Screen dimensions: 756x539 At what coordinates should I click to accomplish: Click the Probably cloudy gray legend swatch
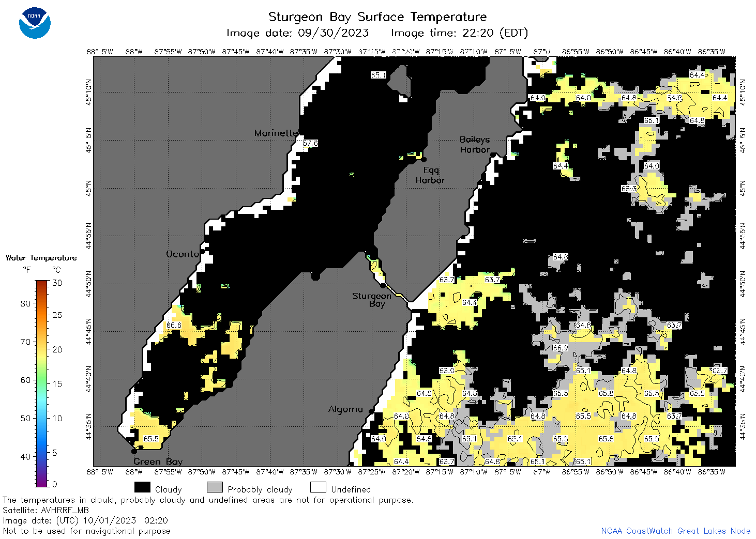point(215,487)
